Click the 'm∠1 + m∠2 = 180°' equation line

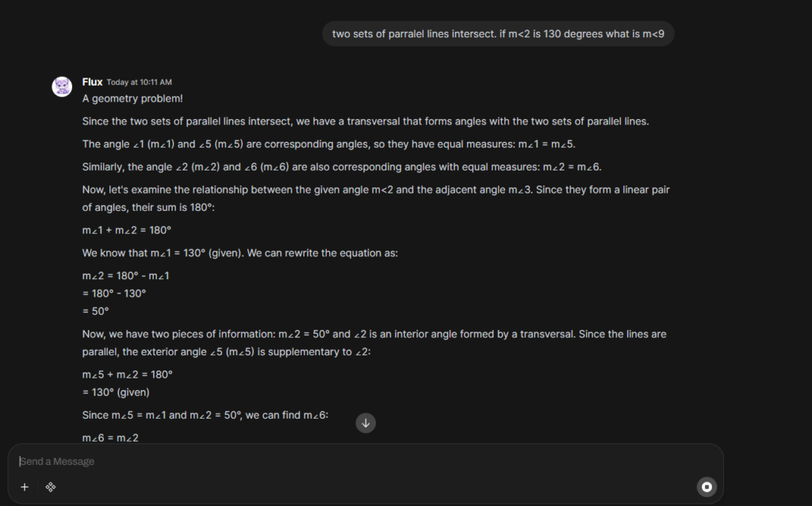tap(127, 230)
